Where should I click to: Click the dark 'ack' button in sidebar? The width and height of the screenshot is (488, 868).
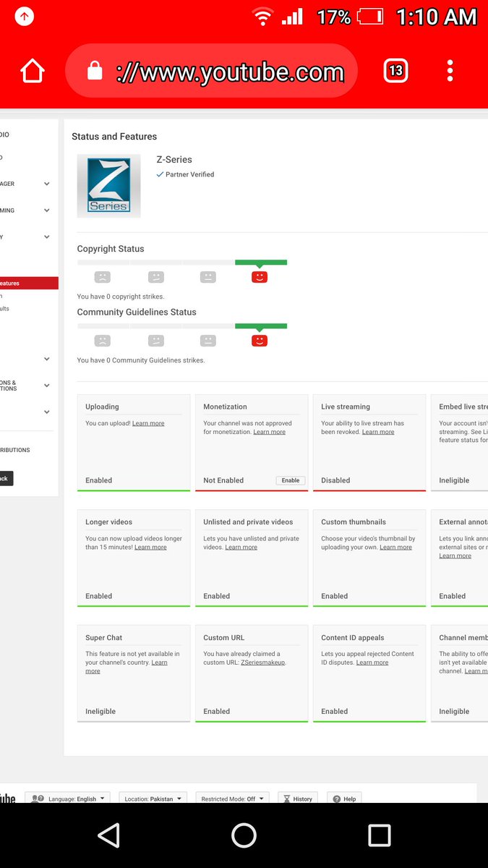[x=7, y=478]
